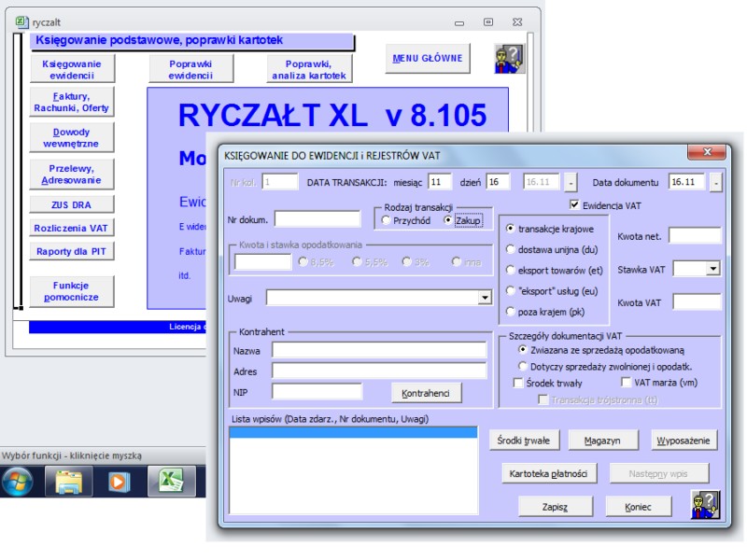Open the Kontrahenci list
The height and width of the screenshot is (560, 747).
click(425, 392)
